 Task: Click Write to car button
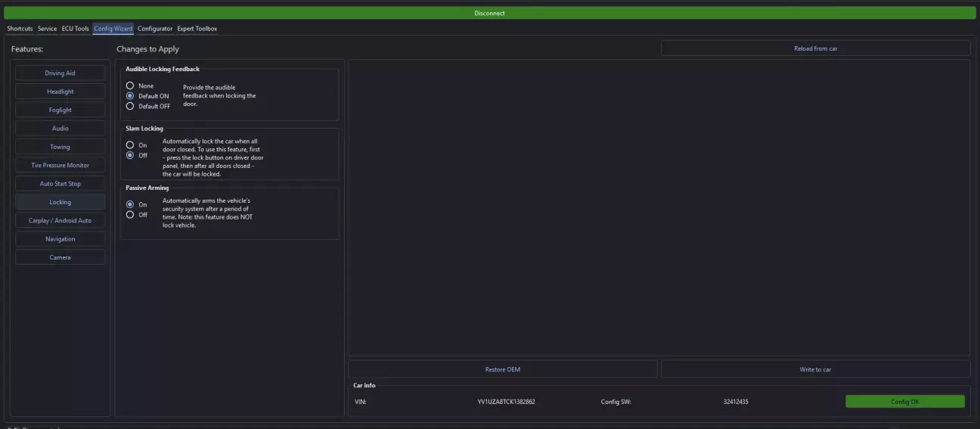point(815,370)
